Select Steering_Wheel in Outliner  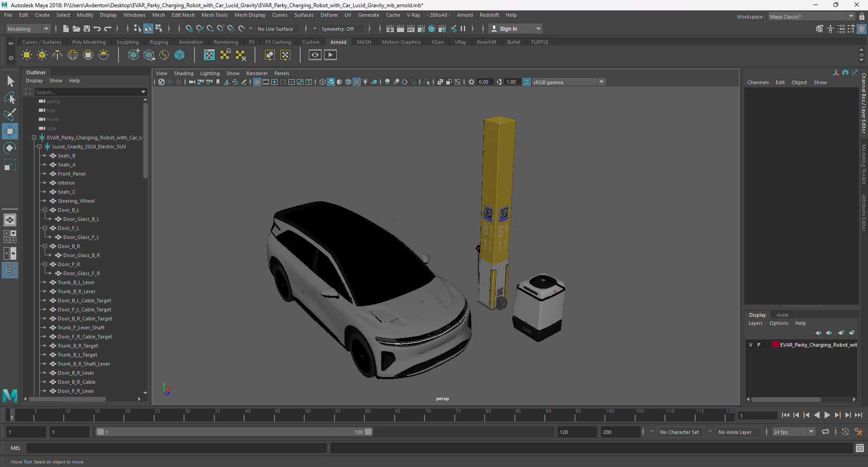coord(76,201)
